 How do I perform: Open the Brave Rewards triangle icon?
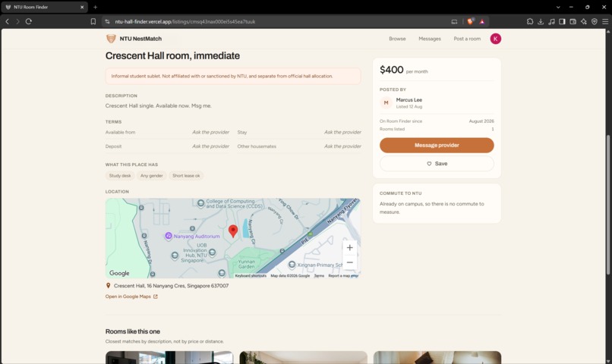[x=482, y=21]
